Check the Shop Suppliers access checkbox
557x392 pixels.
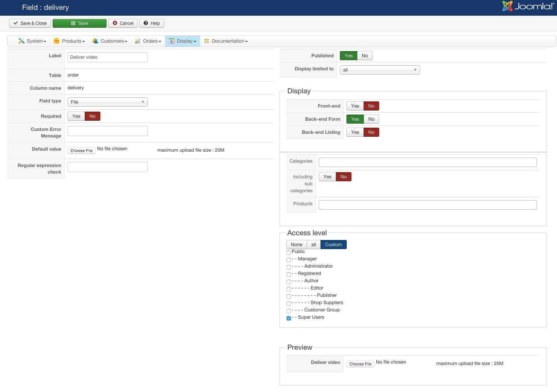289,304
